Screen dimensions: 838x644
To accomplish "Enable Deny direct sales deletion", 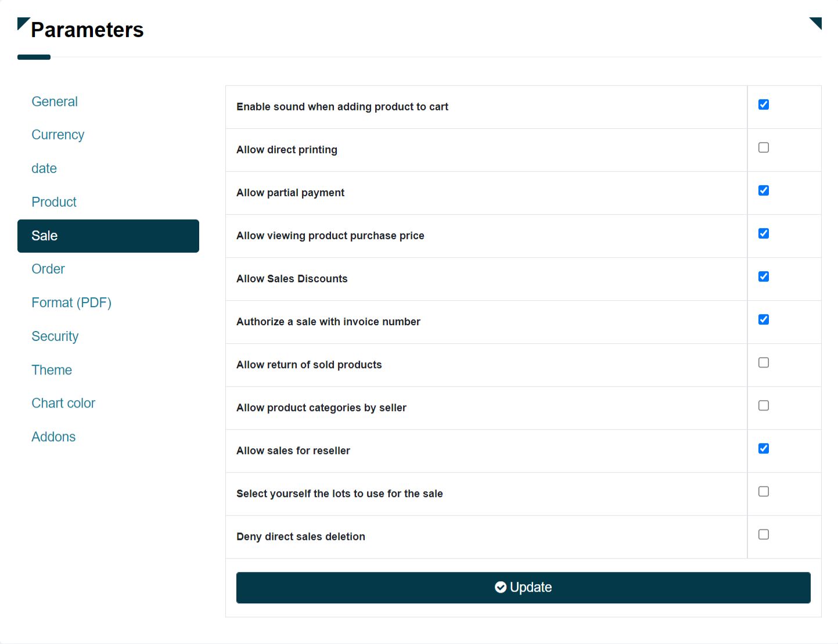I will point(764,534).
